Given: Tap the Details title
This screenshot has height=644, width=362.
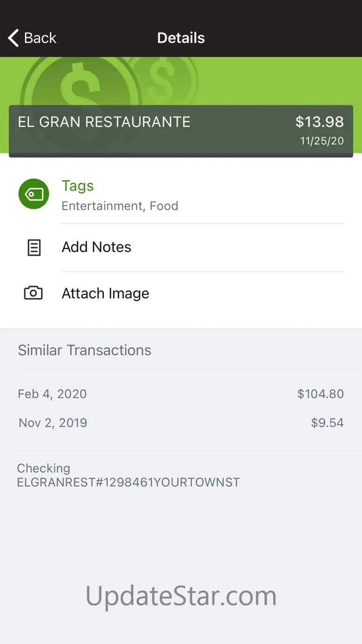Looking at the screenshot, I should [x=181, y=38].
